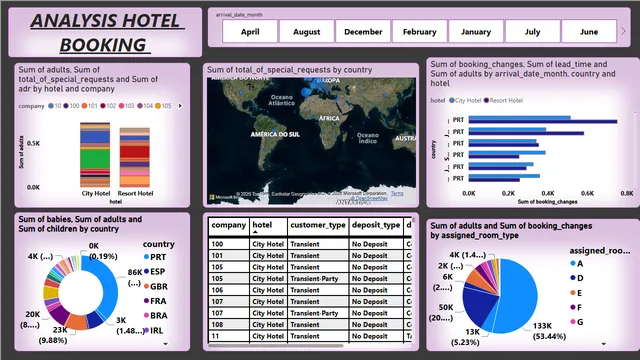Screen dimensions: 640x360
Task: Select room type E in pie legend
Action: pyautogui.click(x=576, y=293)
